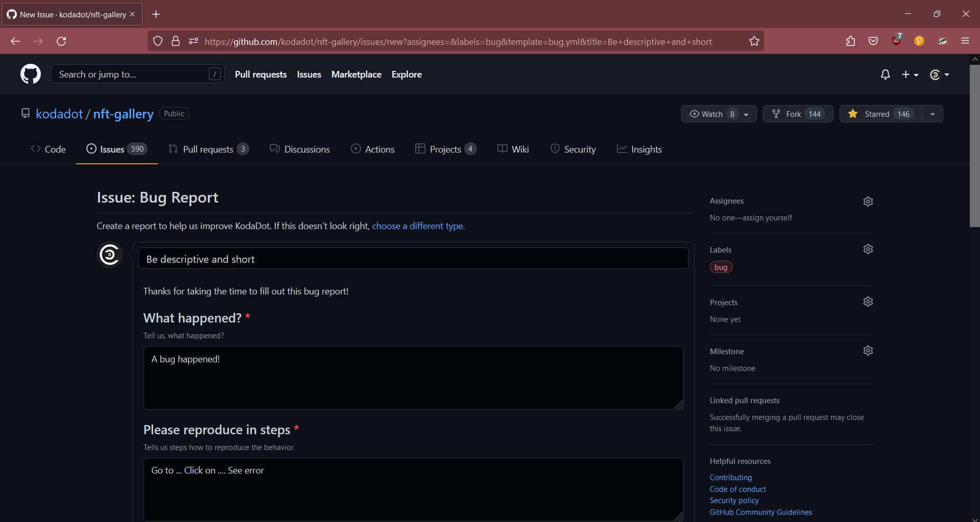
Task: Click the issue title input field
Action: [x=413, y=259]
